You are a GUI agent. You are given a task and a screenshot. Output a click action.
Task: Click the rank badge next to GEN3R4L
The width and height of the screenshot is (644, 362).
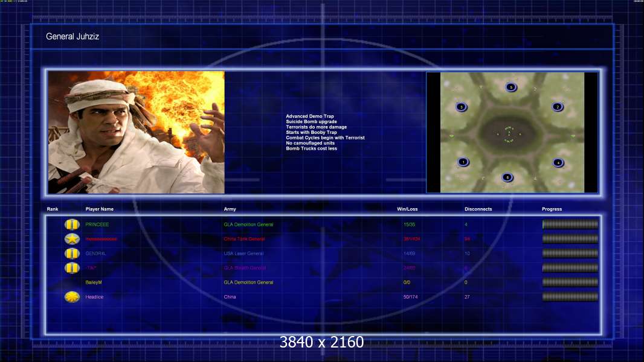click(72, 253)
